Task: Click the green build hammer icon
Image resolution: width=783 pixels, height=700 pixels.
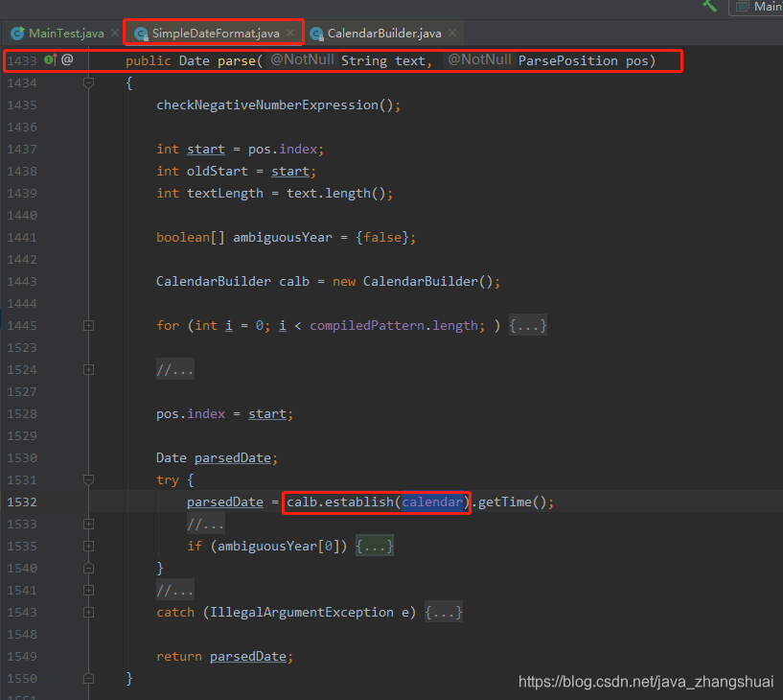Action: [x=709, y=6]
